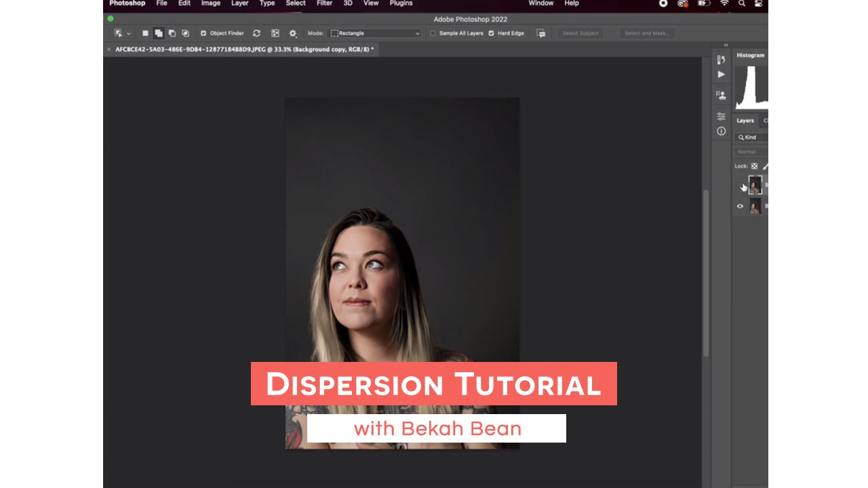Open the Info panel icon
868x488 pixels.
[721, 131]
